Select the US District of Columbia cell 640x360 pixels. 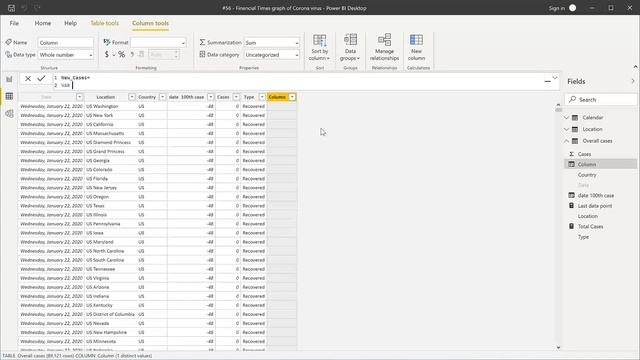tap(110, 314)
